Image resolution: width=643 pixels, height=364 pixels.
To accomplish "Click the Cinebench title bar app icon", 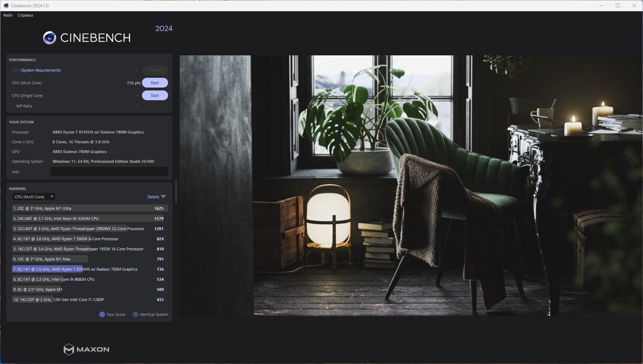I will tap(6, 5).
